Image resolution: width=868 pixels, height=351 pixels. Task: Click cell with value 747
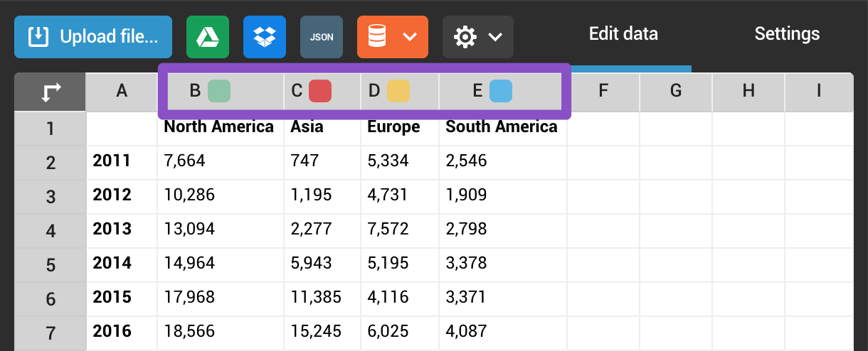click(322, 163)
